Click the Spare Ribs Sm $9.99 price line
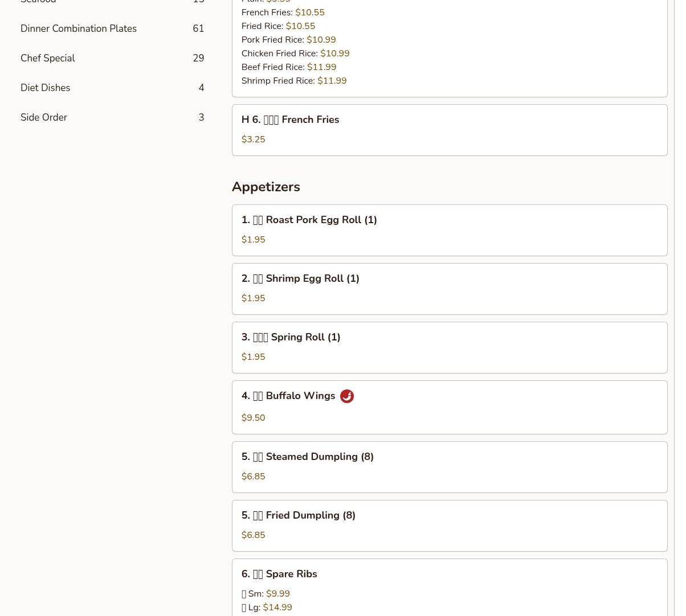686x616 pixels. 266,594
